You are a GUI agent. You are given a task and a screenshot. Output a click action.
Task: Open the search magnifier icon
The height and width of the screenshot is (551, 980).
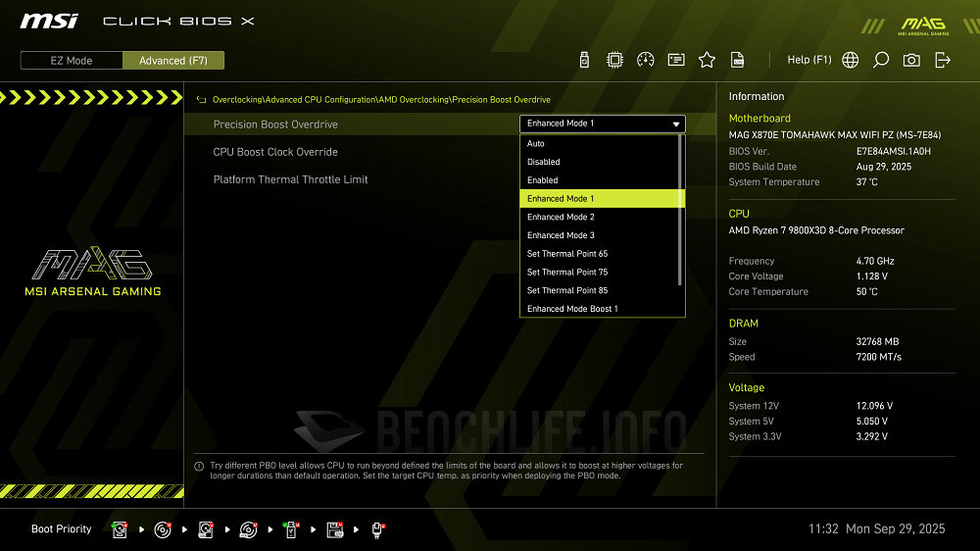click(x=881, y=60)
